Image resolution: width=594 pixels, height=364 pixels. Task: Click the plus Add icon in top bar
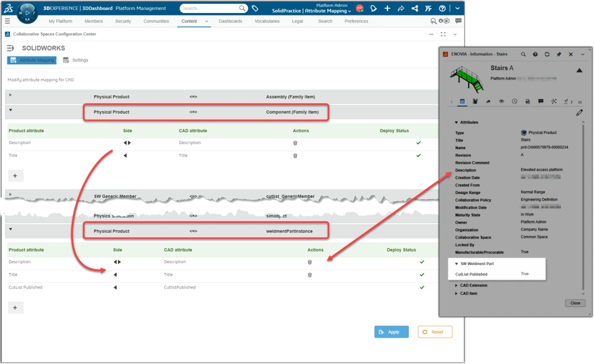387,8
